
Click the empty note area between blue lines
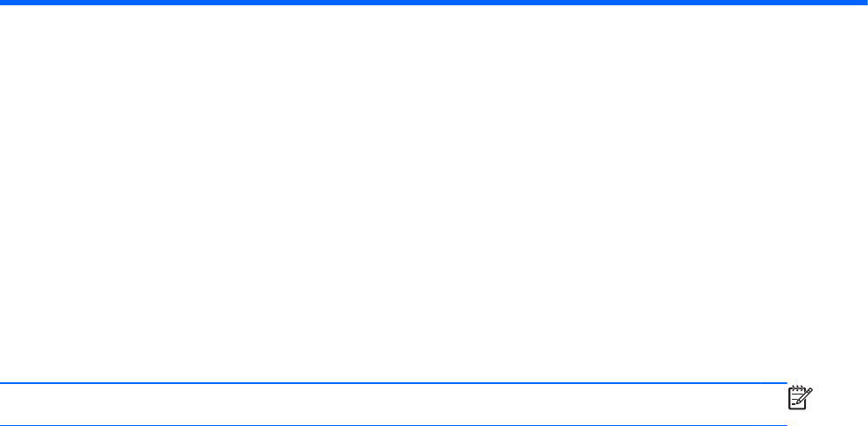click(394, 404)
